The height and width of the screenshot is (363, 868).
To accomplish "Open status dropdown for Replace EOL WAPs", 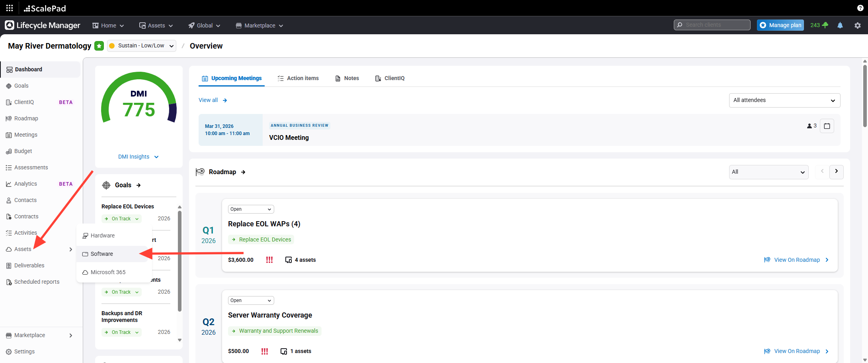I will (251, 209).
